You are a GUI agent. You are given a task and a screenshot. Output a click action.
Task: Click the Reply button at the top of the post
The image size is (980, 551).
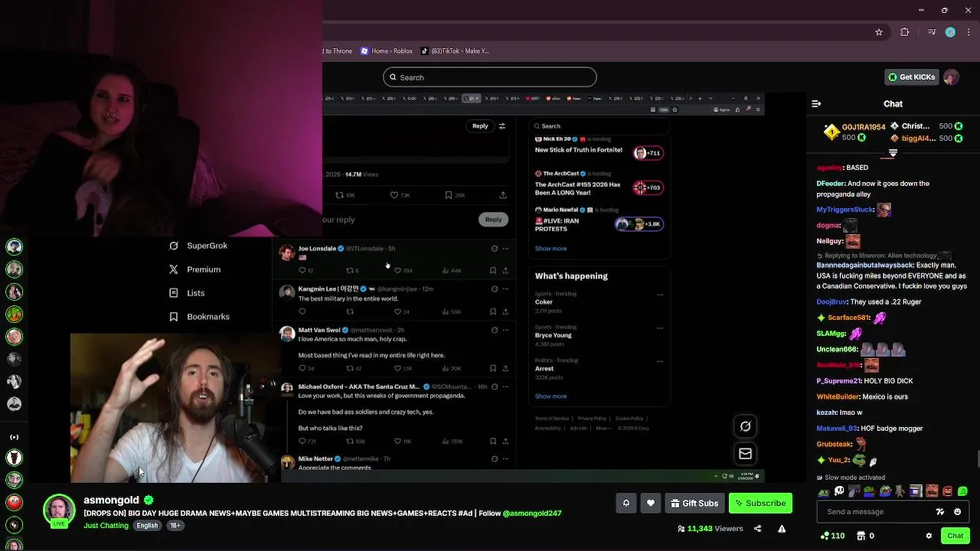click(480, 126)
